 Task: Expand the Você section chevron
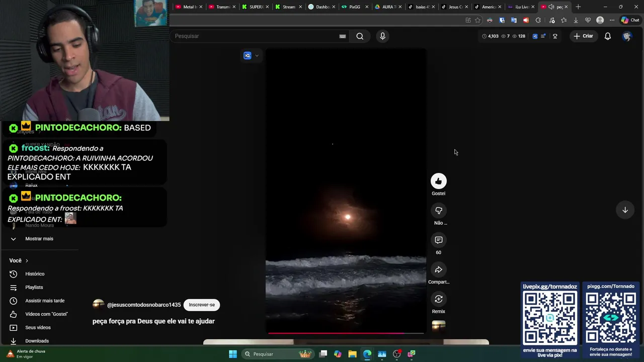(27, 261)
